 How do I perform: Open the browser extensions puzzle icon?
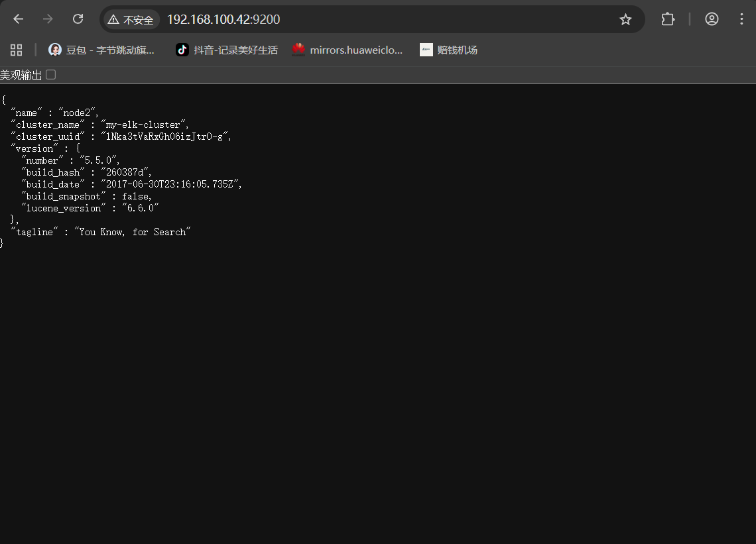point(668,19)
